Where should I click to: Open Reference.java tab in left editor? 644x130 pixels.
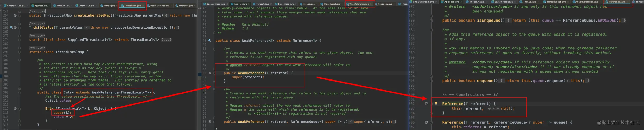185,6
